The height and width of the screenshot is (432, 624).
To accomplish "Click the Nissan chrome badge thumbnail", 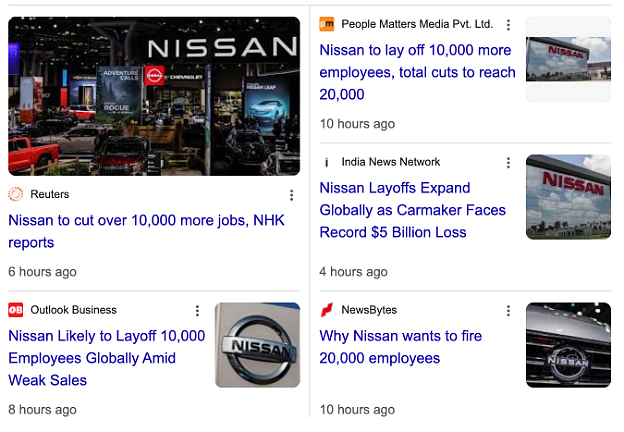I will (x=257, y=345).
